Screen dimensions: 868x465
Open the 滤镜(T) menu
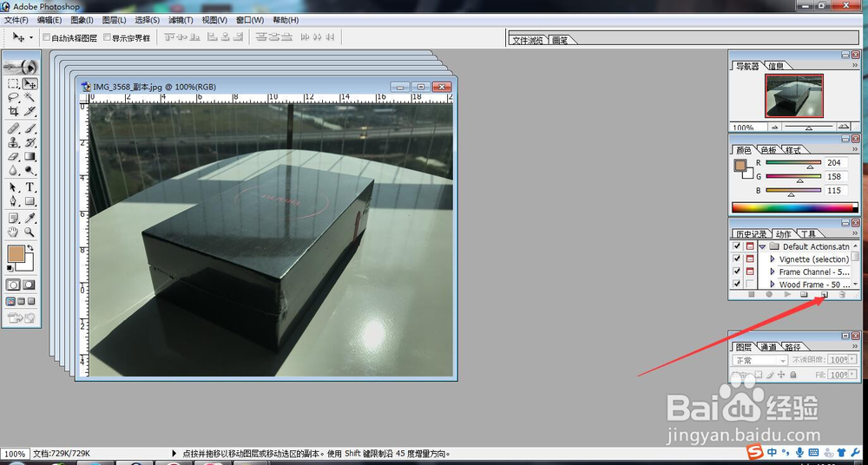click(181, 20)
